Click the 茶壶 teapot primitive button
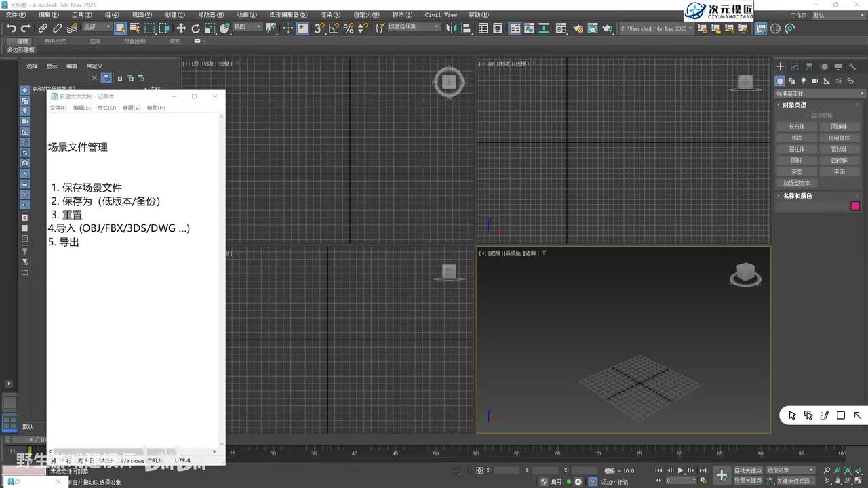The height and width of the screenshot is (488, 868). [797, 171]
